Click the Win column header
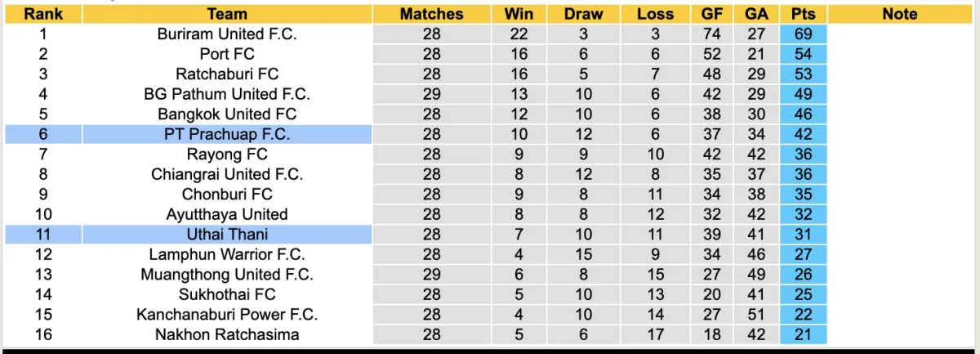Viewport: 980px width, 354px height. coord(519,14)
